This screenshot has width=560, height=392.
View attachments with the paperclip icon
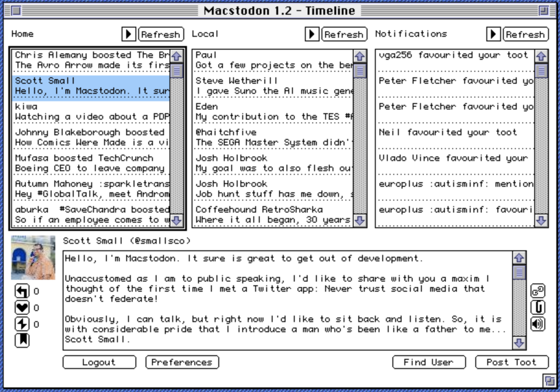pyautogui.click(x=537, y=307)
